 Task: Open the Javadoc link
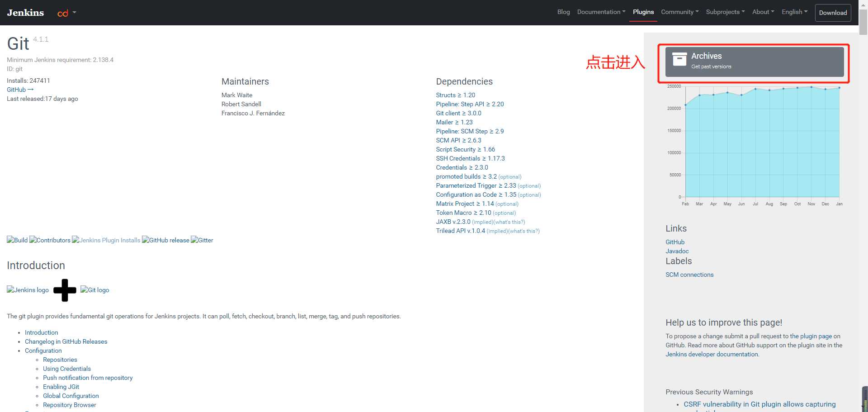click(x=677, y=251)
